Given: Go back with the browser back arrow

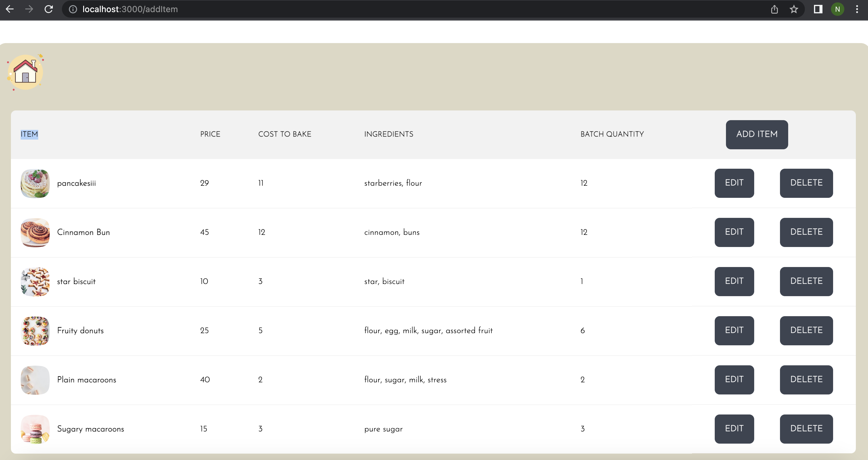Looking at the screenshot, I should point(10,9).
